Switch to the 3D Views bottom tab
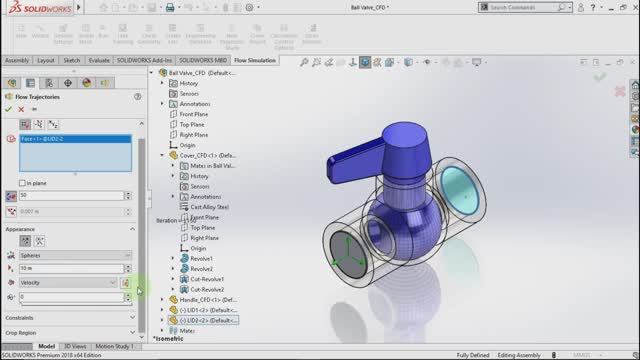640x360 pixels. pos(75,346)
